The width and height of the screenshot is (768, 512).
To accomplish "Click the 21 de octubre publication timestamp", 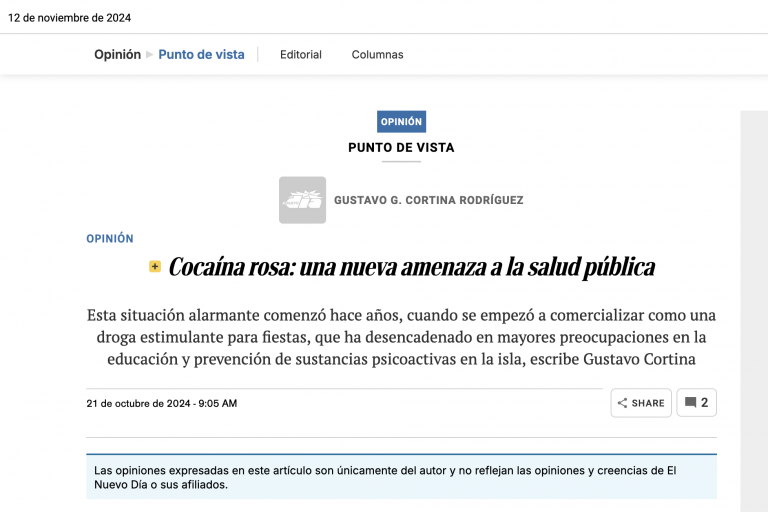I will [162, 403].
